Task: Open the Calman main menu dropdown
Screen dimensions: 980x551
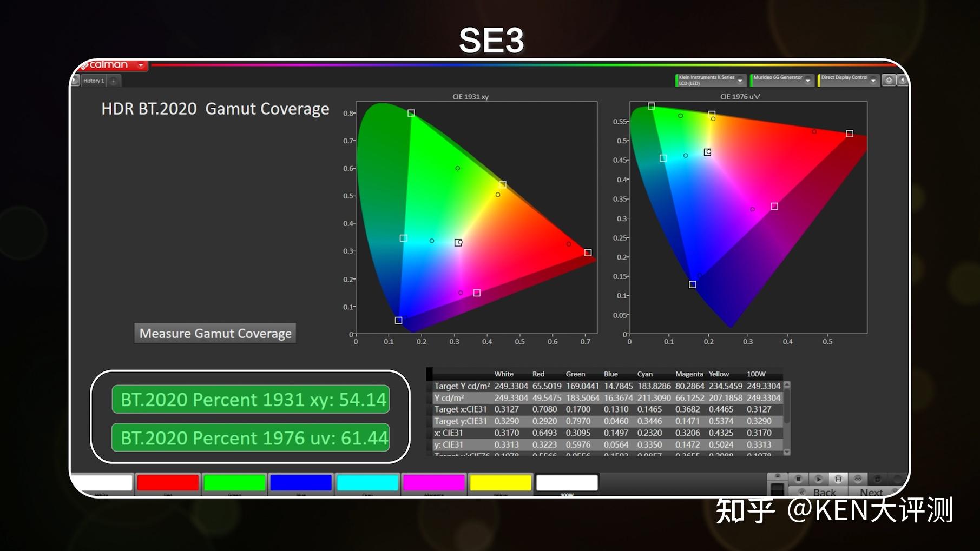Action: (x=140, y=65)
